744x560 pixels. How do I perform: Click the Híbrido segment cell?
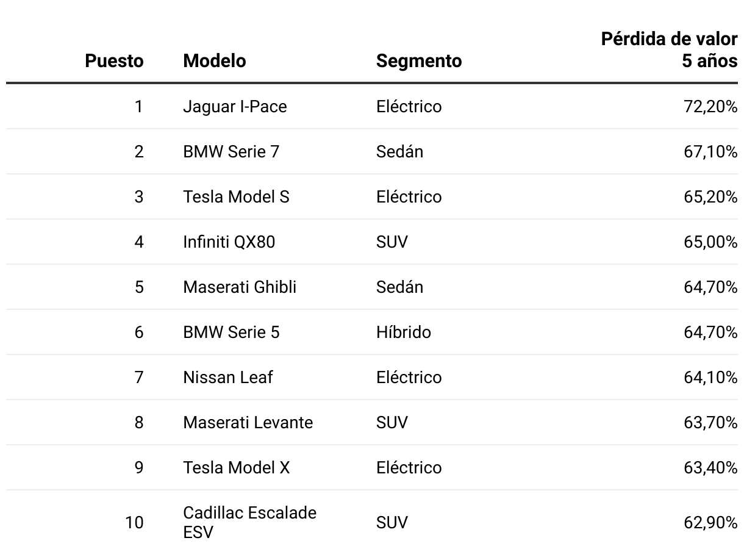click(404, 332)
